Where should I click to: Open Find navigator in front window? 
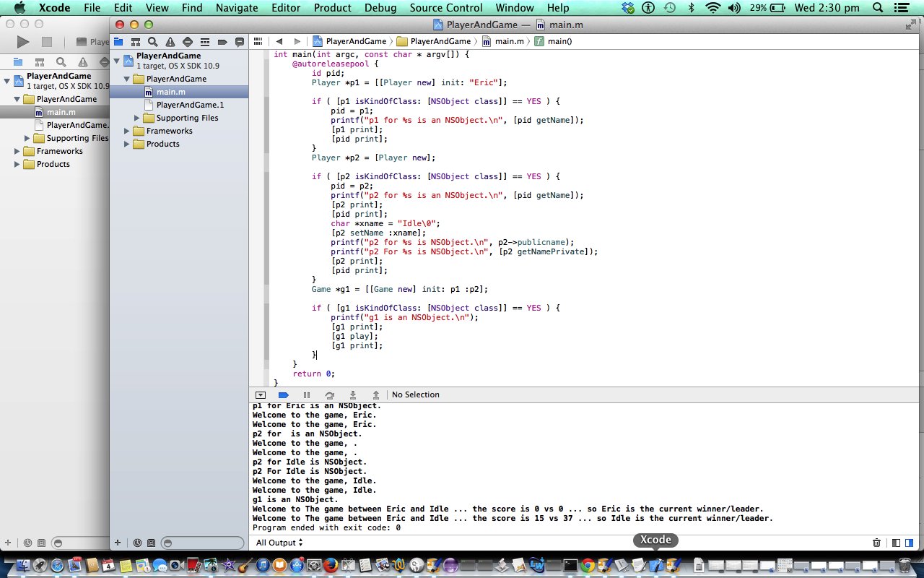point(152,42)
